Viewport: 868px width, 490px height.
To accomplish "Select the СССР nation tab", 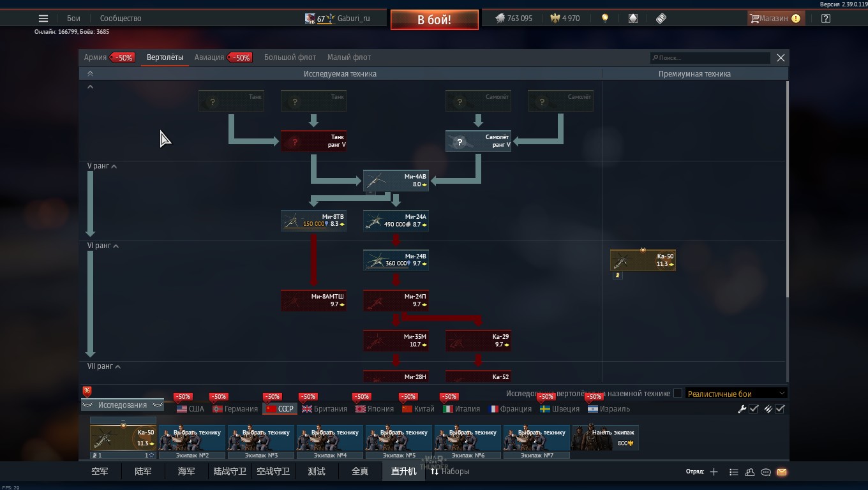I will click(x=280, y=409).
